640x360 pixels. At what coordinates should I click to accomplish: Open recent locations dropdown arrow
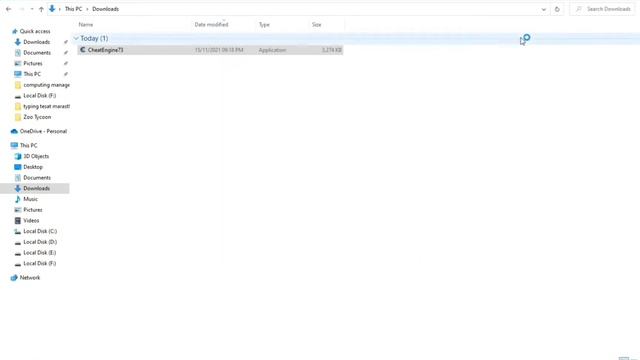(x=32, y=9)
